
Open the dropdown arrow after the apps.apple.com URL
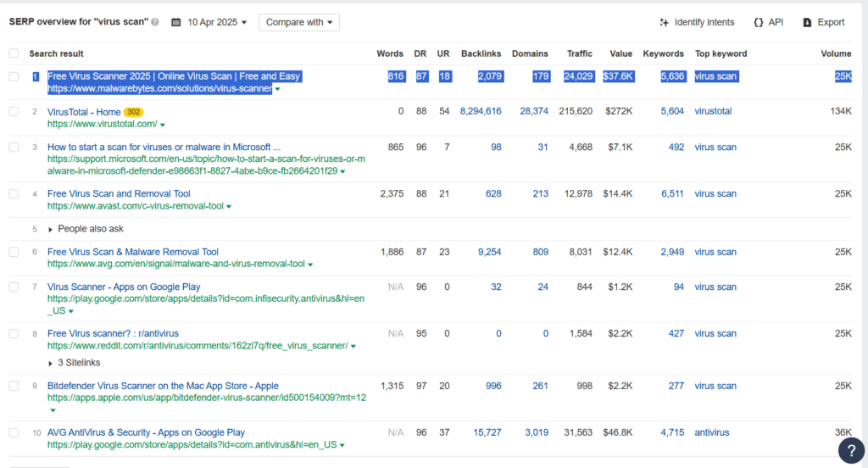53,410
